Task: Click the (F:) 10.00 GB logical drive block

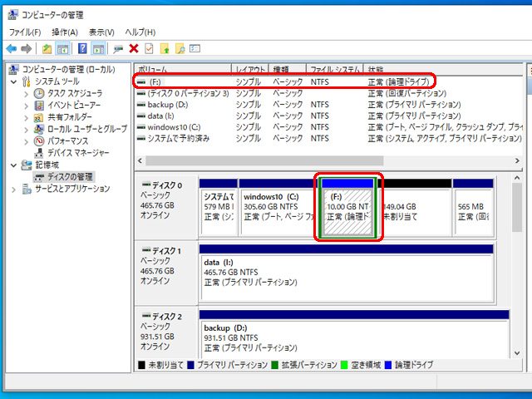Action: tap(347, 207)
